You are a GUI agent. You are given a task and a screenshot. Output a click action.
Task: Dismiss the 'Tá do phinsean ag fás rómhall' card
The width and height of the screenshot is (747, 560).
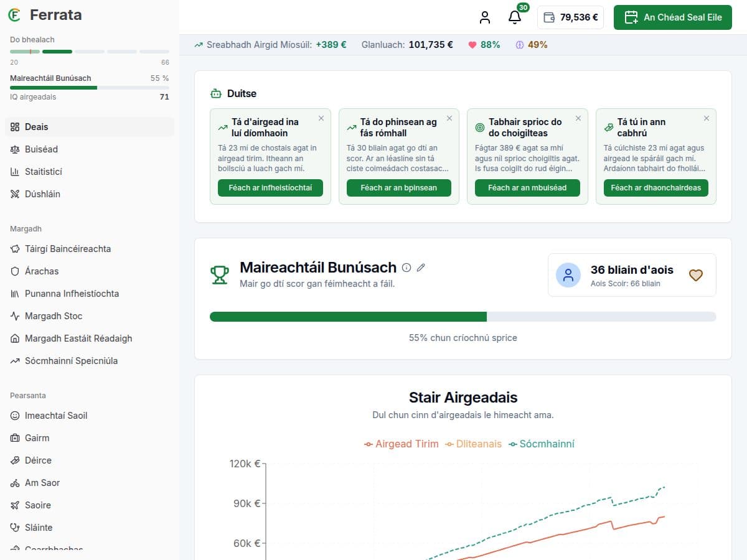tap(449, 118)
